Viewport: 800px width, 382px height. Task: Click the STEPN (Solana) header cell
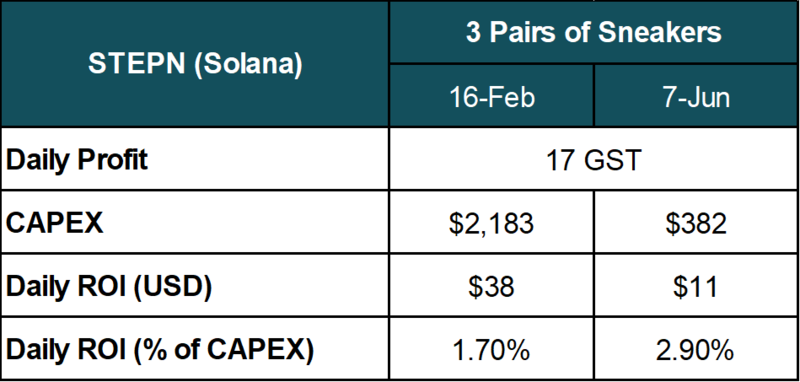click(x=194, y=64)
